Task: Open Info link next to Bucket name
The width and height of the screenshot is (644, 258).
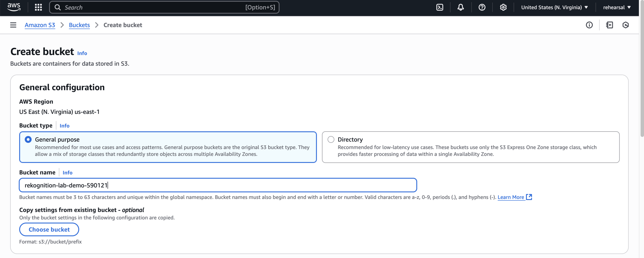Action: click(x=67, y=173)
